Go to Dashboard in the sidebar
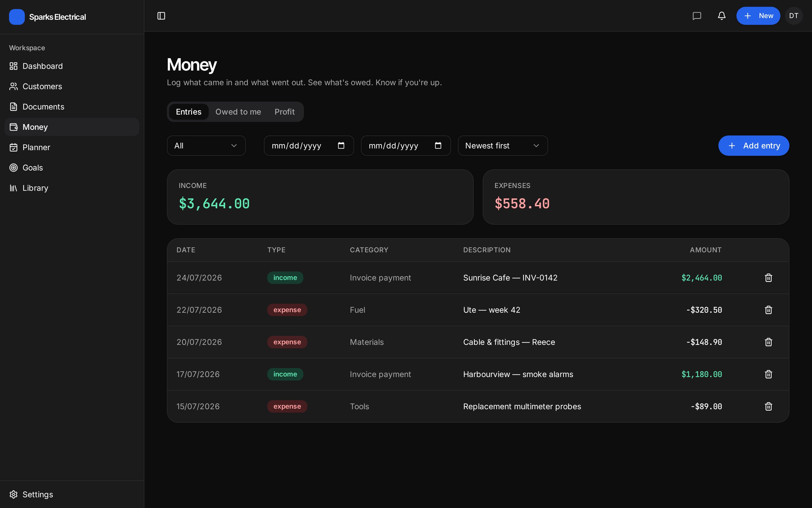The width and height of the screenshot is (812, 508). (x=72, y=66)
